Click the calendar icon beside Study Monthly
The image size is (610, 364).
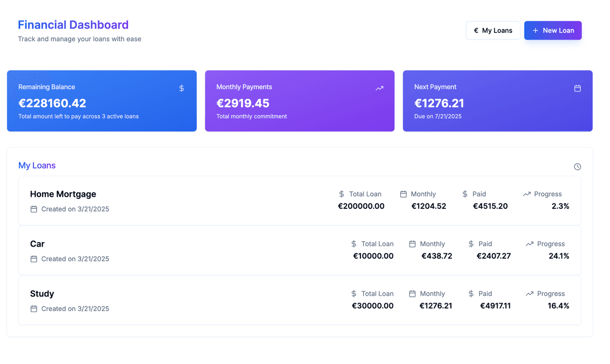pyautogui.click(x=412, y=294)
